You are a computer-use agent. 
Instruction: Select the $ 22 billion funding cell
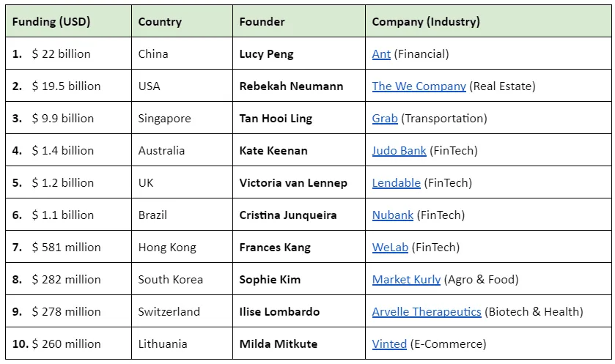[x=69, y=53]
